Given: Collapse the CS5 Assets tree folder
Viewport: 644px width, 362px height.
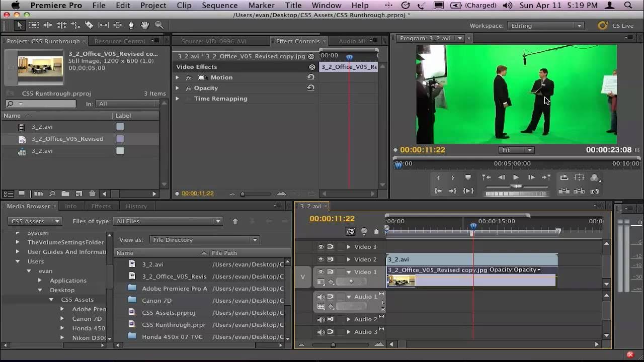Looking at the screenshot, I should (x=51, y=300).
